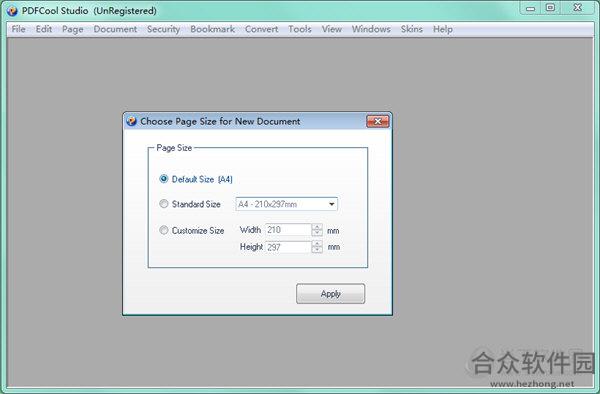Open the Edit menu
The width and height of the screenshot is (600, 394).
tap(44, 29)
